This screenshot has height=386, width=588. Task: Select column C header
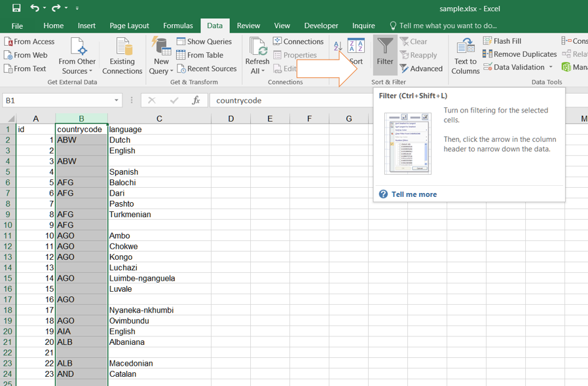[x=159, y=118]
